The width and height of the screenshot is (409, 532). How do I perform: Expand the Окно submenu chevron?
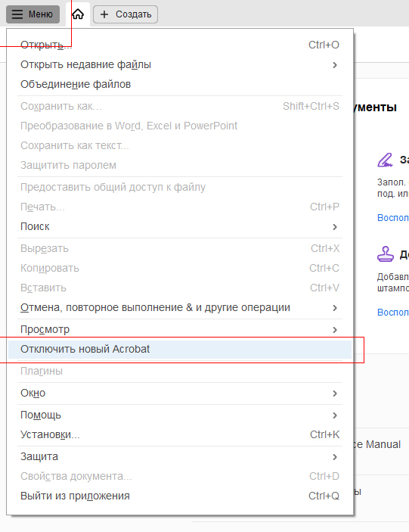335,394
